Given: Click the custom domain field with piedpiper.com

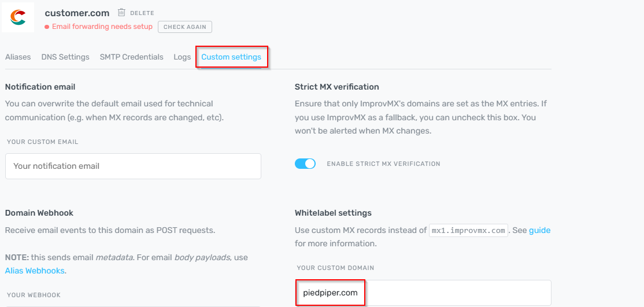Looking at the screenshot, I should pyautogui.click(x=422, y=293).
